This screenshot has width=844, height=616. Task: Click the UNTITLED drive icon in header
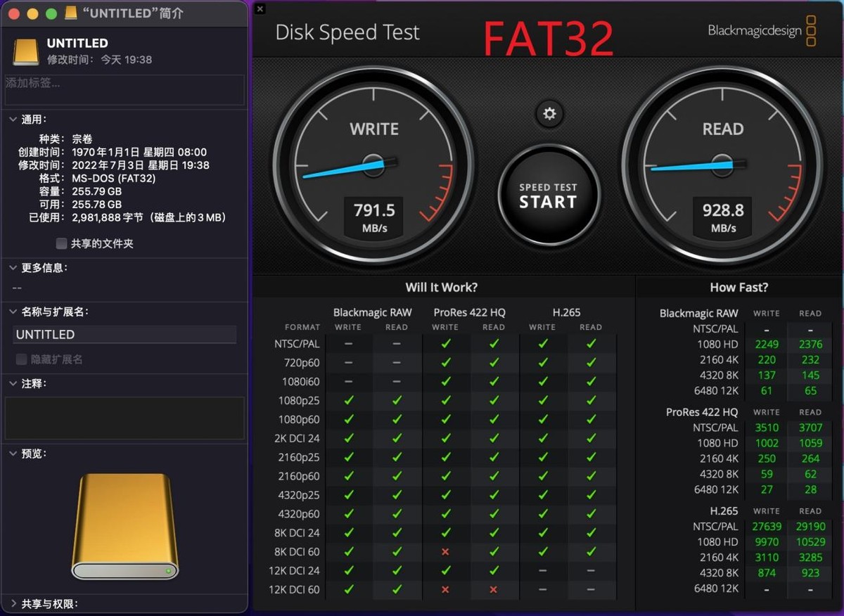26,51
